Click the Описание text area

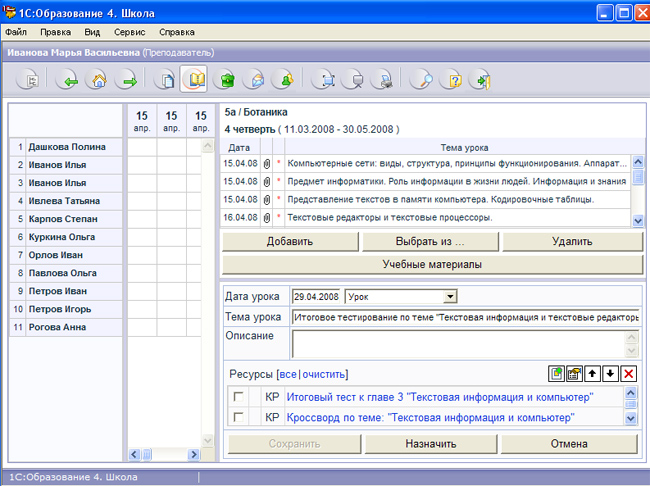click(x=458, y=344)
